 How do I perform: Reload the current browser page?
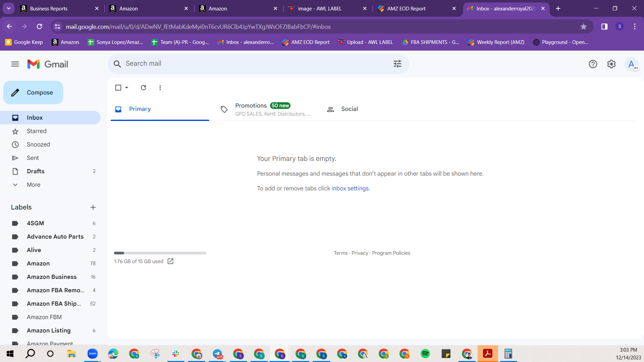coord(39,26)
